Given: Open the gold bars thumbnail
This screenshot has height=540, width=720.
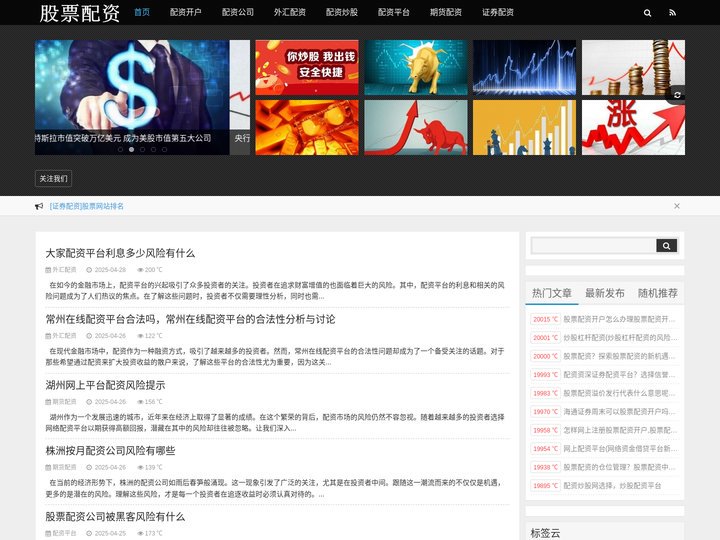Looking at the screenshot, I should [x=307, y=128].
